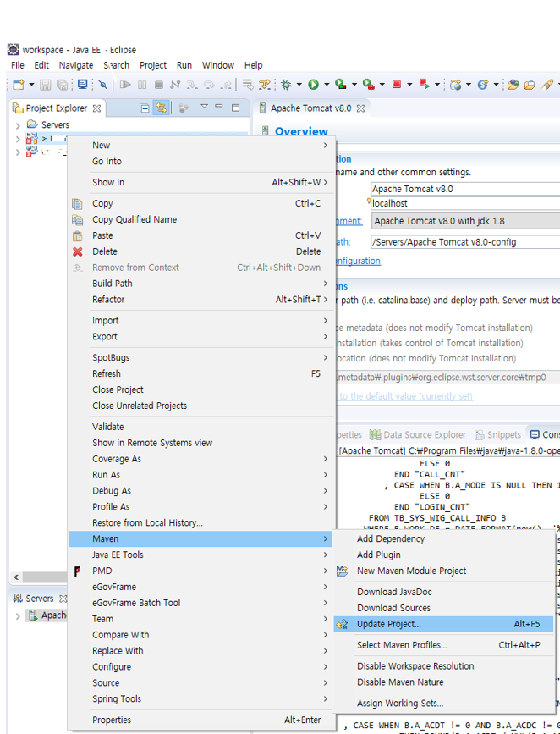The width and height of the screenshot is (560, 734).
Task: Click the Delete context menu entry
Action: tap(202, 251)
